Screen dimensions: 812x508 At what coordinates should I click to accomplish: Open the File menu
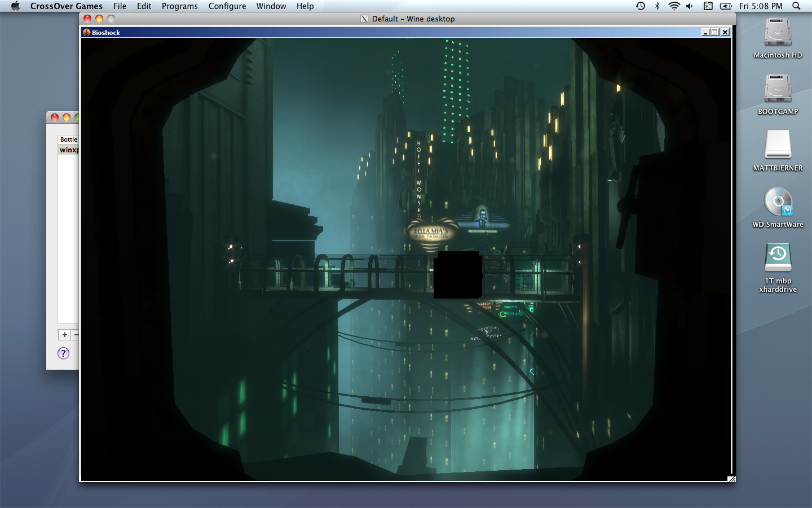tap(120, 6)
